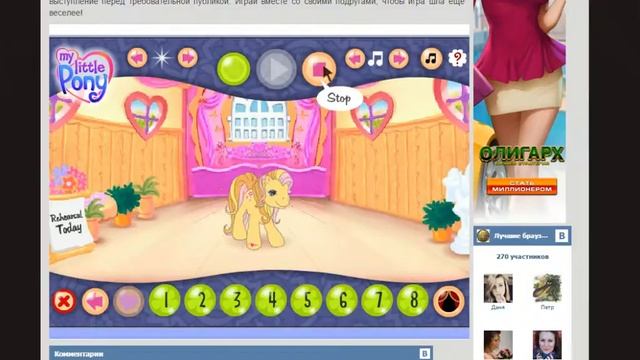The height and width of the screenshot is (360, 640).
Task: Toggle the music note sound button
Action: (x=431, y=59)
